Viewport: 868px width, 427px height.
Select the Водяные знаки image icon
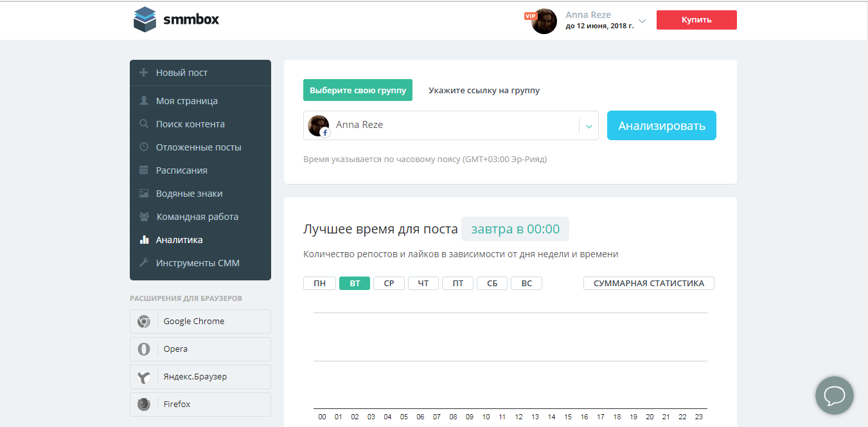(x=143, y=193)
